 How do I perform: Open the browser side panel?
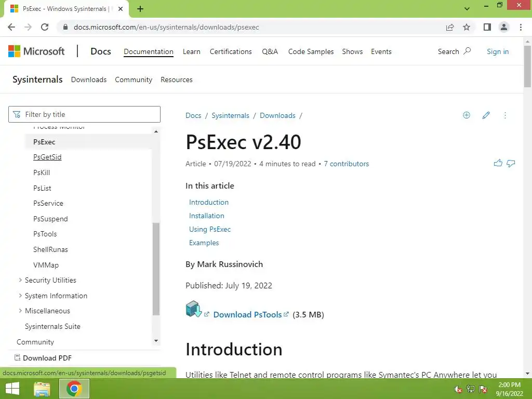(487, 27)
